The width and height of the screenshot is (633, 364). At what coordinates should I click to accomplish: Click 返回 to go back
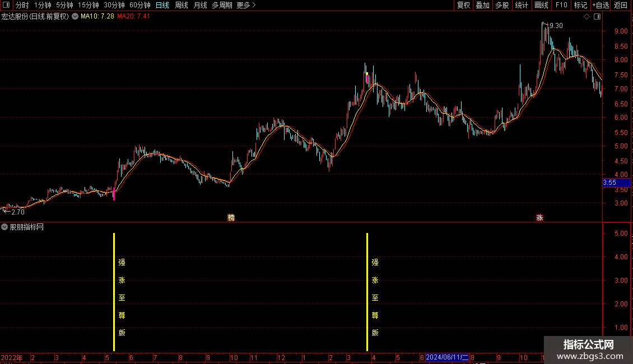pos(621,5)
